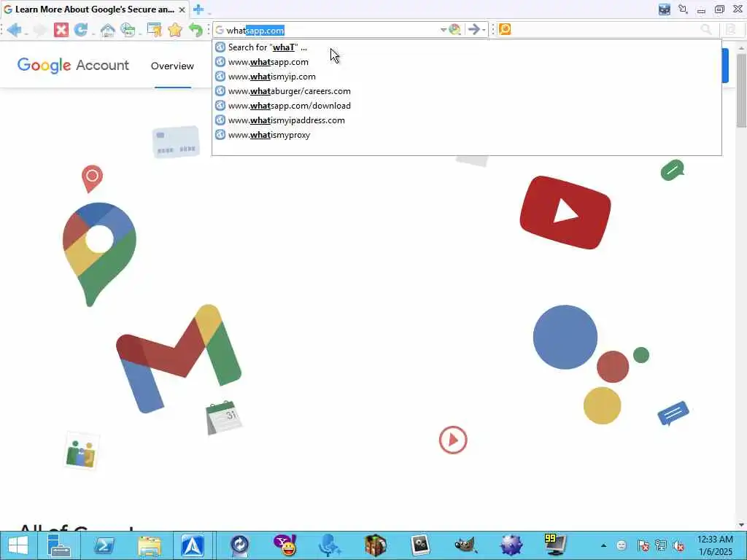Select www.whatismyipaddress.com suggestion

tap(466, 120)
